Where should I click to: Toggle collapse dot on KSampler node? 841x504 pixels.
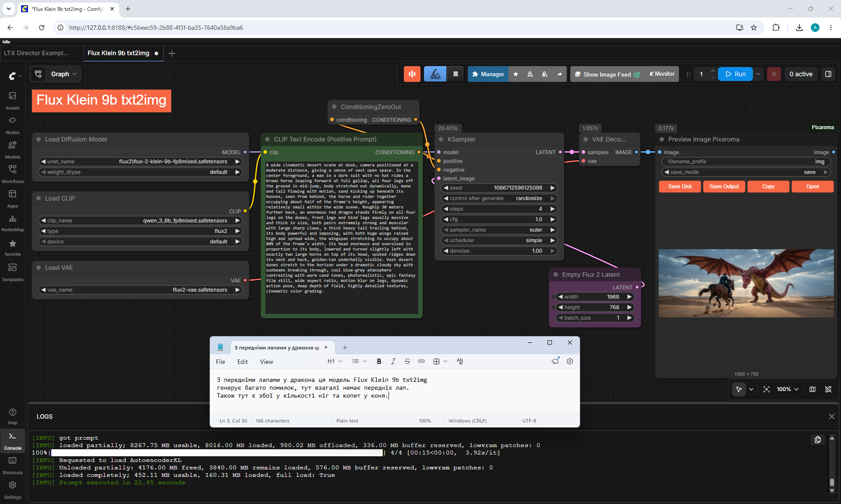coord(441,139)
